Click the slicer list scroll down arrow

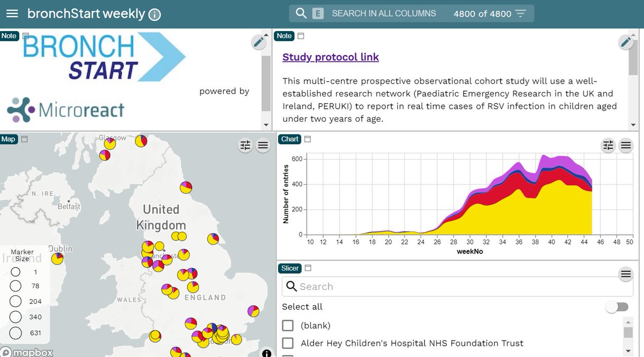point(628,352)
